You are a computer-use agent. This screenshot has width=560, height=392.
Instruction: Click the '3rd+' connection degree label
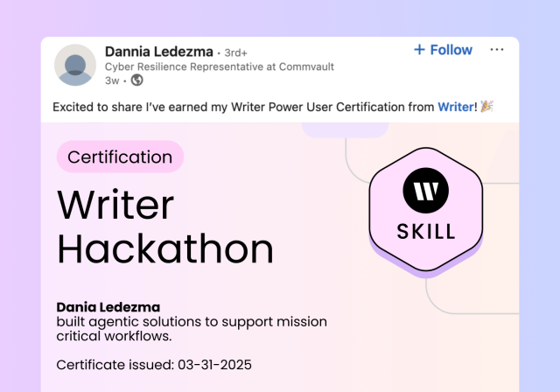(235, 52)
